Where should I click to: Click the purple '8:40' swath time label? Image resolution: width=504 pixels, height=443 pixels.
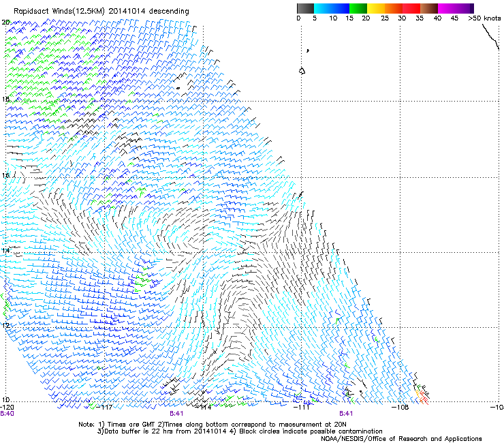(7, 414)
